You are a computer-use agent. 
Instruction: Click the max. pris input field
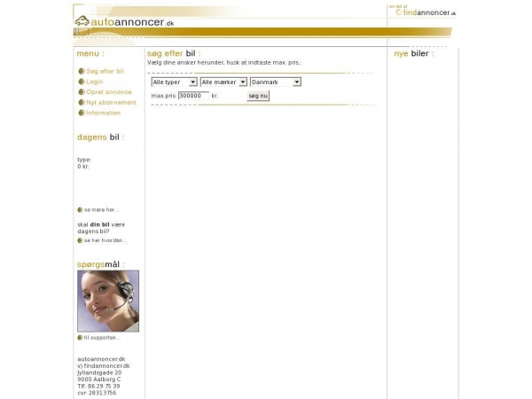pyautogui.click(x=193, y=96)
